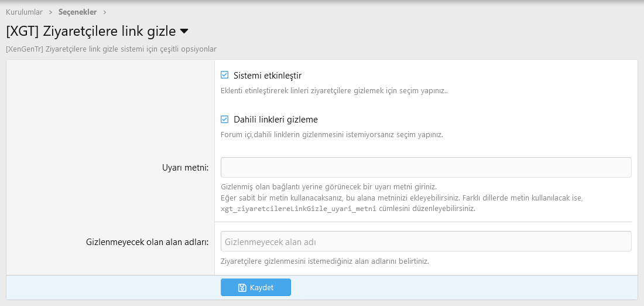Click the Sistemi etkinleştir label text
Image resolution: width=644 pixels, height=306 pixels.
pos(267,76)
